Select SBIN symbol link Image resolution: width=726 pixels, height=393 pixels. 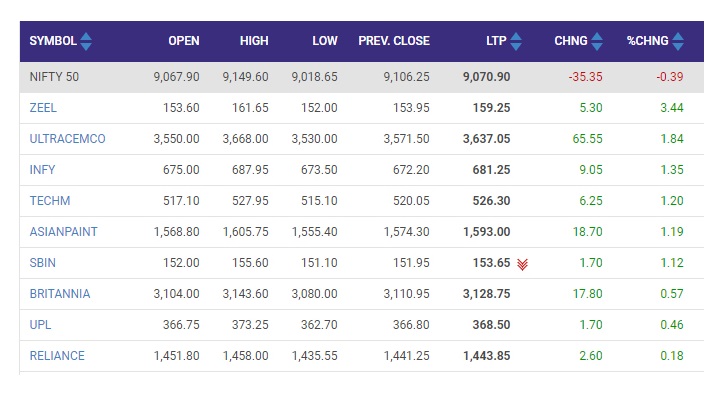coord(43,263)
